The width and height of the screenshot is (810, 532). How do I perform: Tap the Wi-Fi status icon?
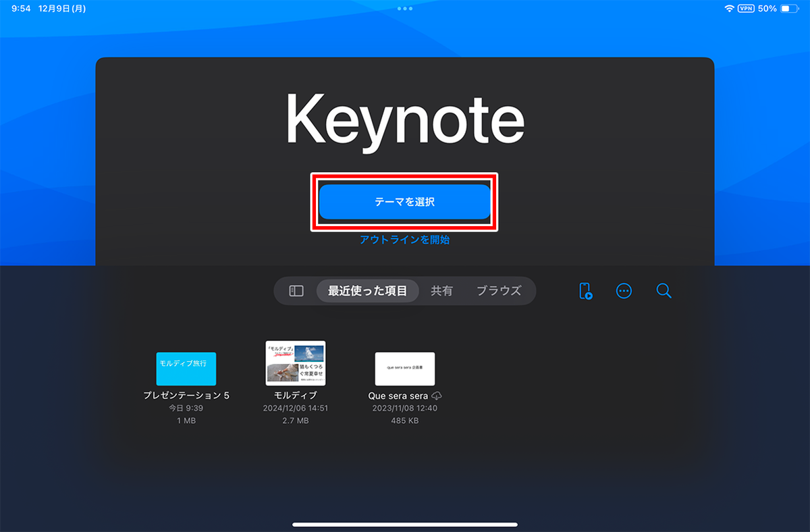coord(730,9)
